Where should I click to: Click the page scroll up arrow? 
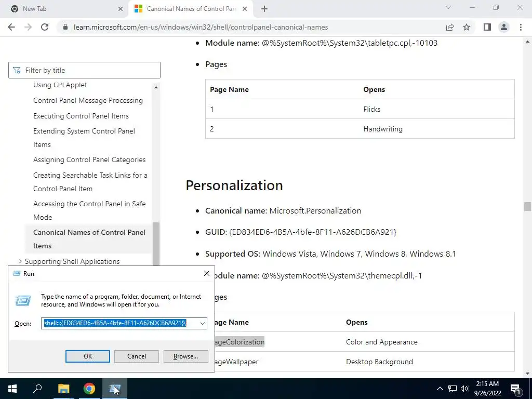coord(527,42)
